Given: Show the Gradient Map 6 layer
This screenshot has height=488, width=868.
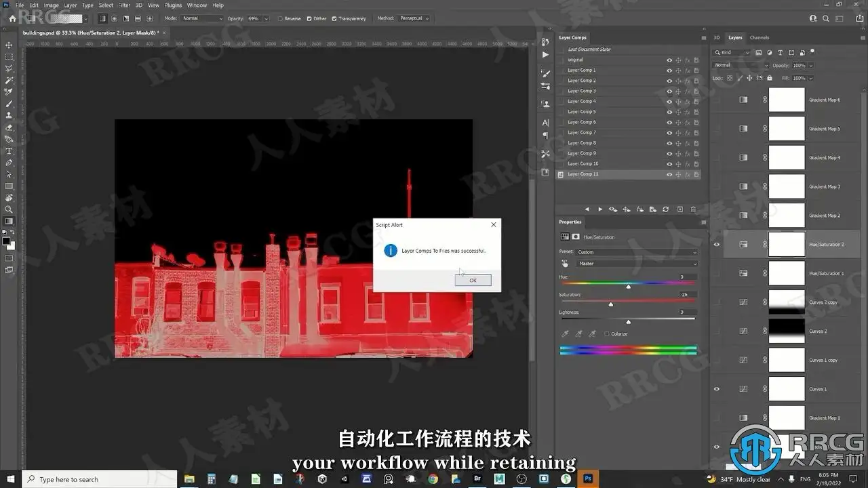Looking at the screenshot, I should [717, 100].
